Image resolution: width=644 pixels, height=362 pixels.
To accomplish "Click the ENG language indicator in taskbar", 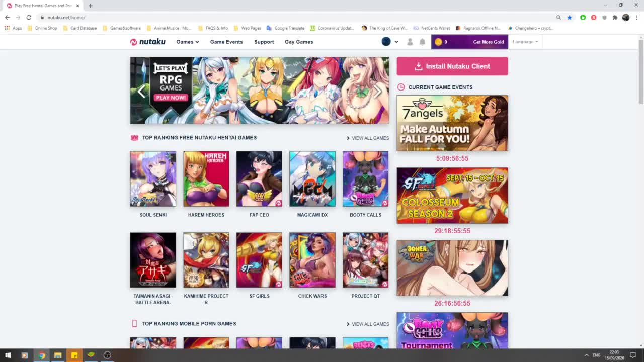I will tap(597, 355).
